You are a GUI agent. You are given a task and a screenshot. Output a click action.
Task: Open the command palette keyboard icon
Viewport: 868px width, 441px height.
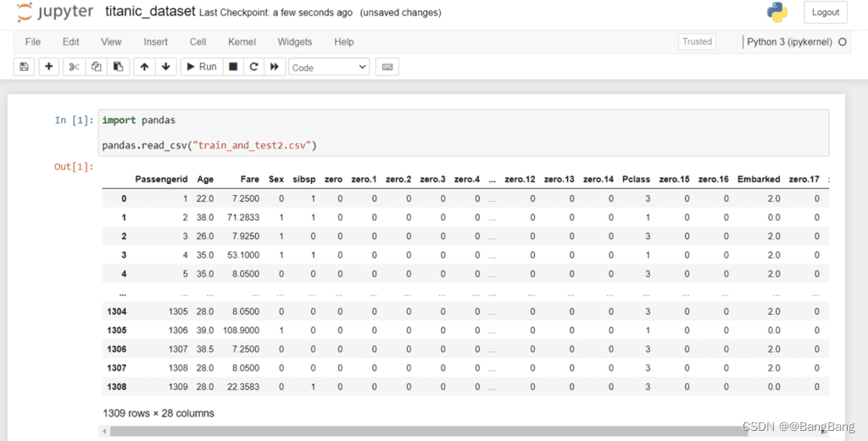(x=387, y=66)
